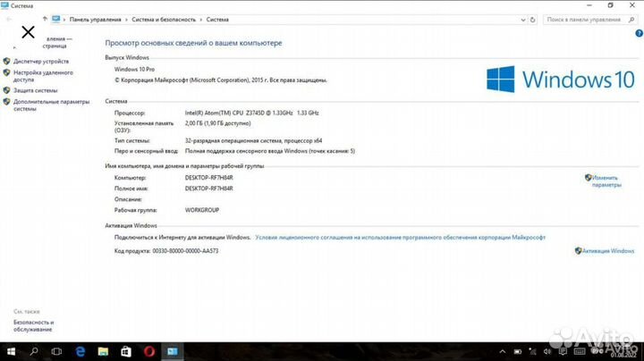
Task: Open taskbar search magnifier
Action: [x=34, y=351]
